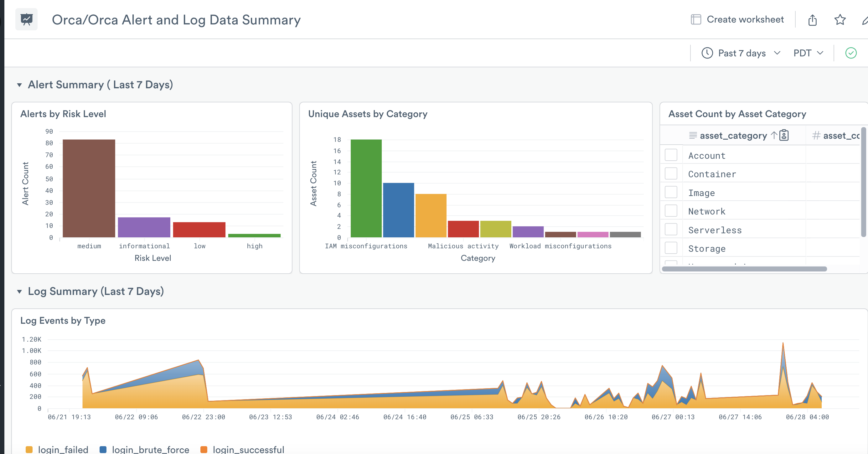Image resolution: width=868 pixels, height=454 pixels.
Task: Tick the Storage row checkbox
Action: 670,248
